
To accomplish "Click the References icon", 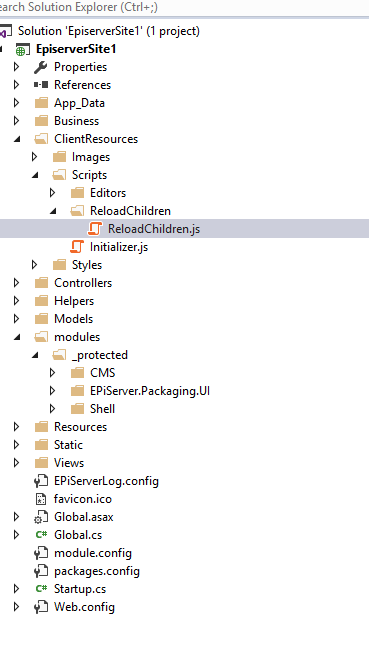I will [x=41, y=85].
